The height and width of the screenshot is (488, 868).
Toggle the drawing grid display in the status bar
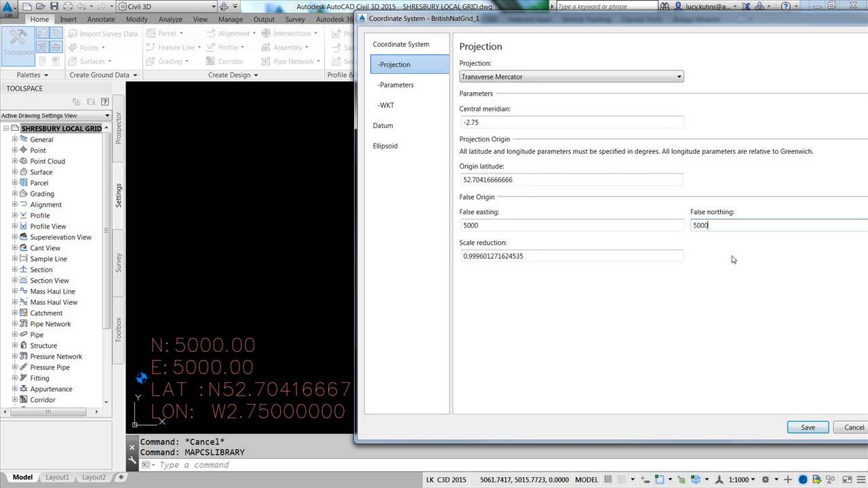click(x=608, y=479)
